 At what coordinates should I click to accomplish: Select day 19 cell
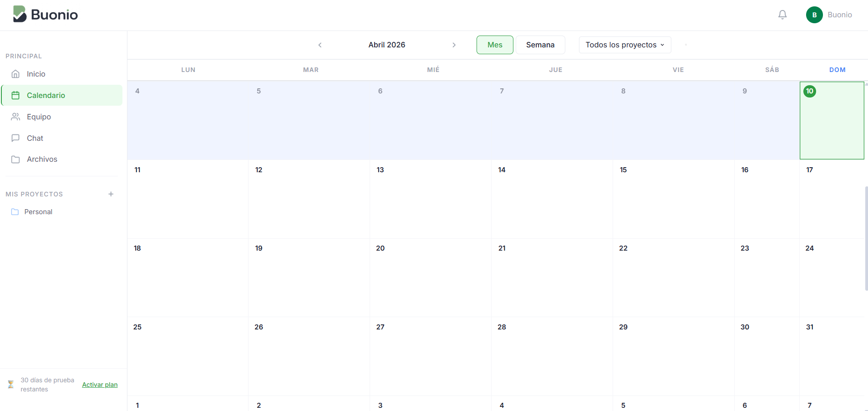[309, 278]
